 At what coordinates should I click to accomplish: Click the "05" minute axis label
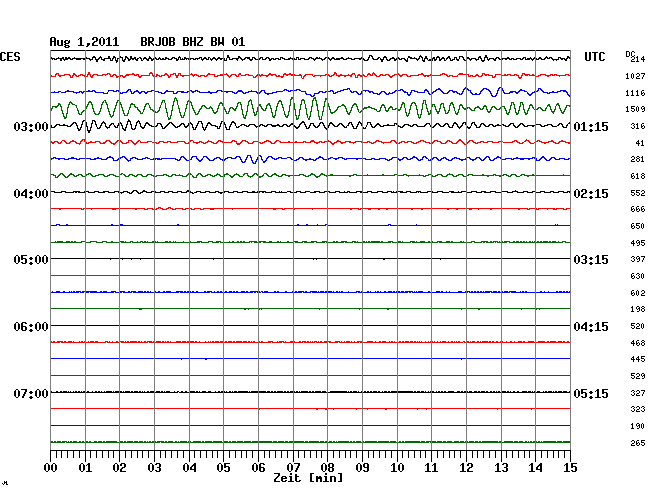[223, 468]
